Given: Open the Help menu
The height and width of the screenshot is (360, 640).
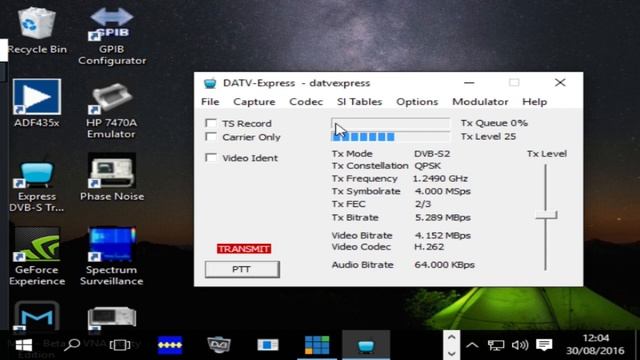Looking at the screenshot, I should click(x=535, y=102).
